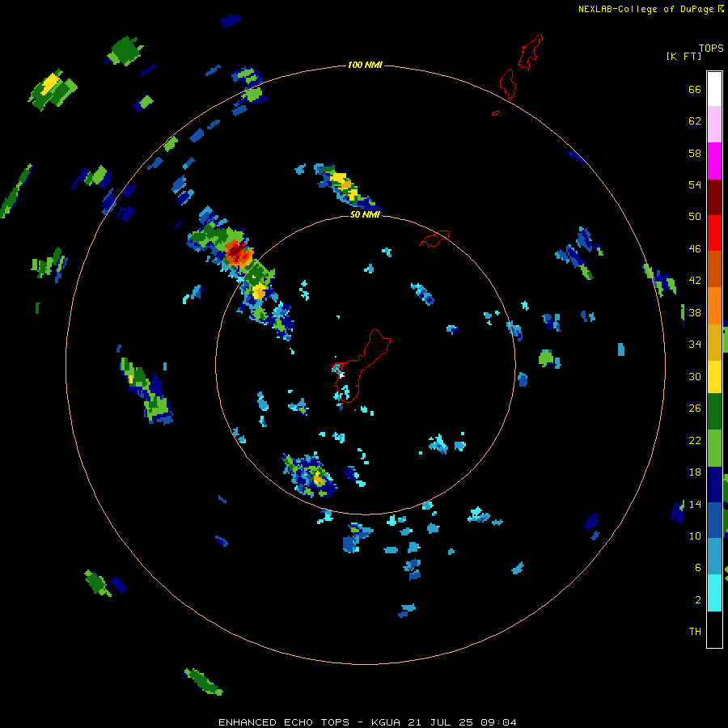Pick the mustard gold legend swatch

click(714, 342)
